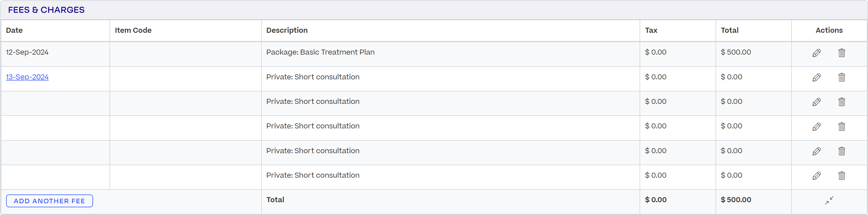Delete the last short consultation row
Viewport: 868px width, 215px height.
pos(841,176)
